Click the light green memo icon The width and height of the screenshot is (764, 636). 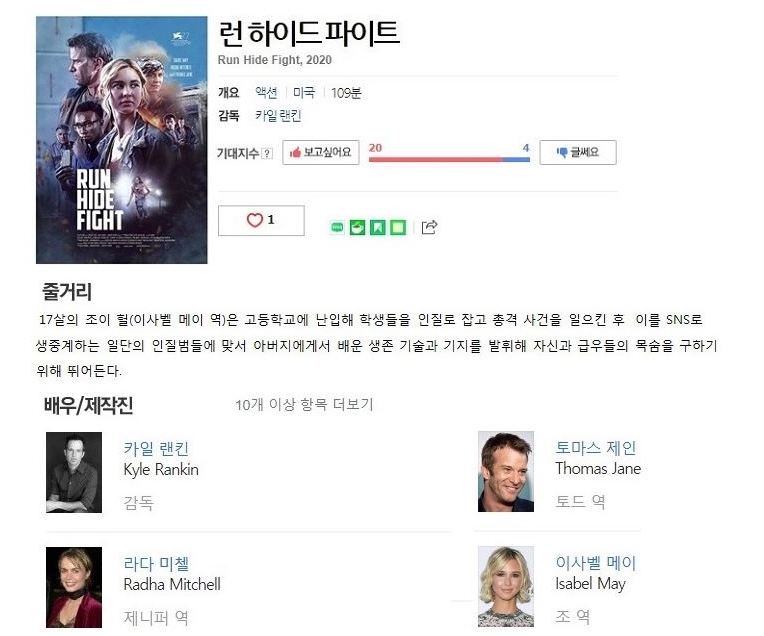(398, 227)
